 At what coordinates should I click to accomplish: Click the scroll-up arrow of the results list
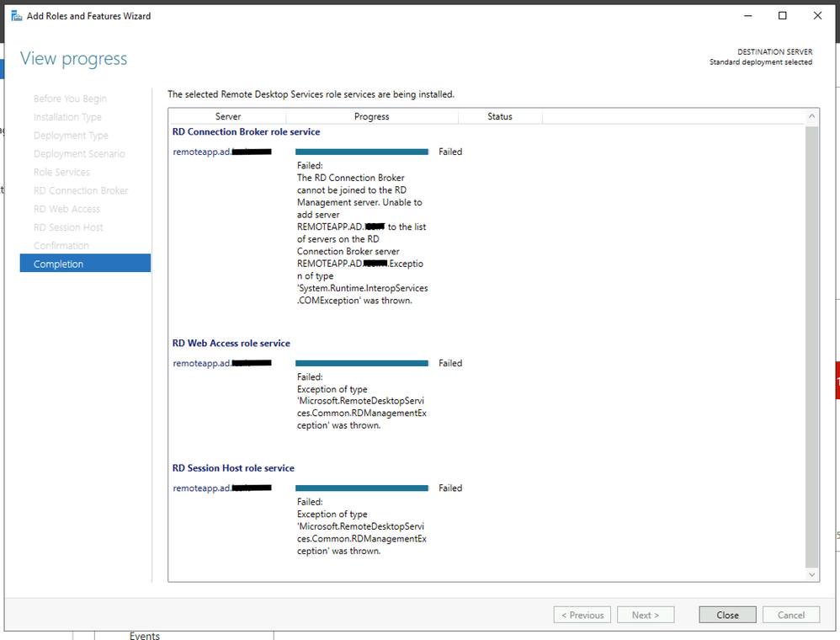click(x=811, y=115)
